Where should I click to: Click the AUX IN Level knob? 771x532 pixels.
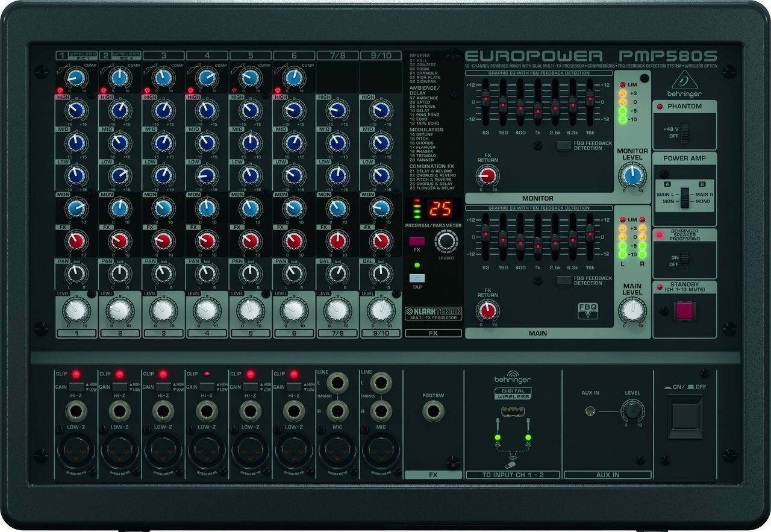(x=632, y=412)
